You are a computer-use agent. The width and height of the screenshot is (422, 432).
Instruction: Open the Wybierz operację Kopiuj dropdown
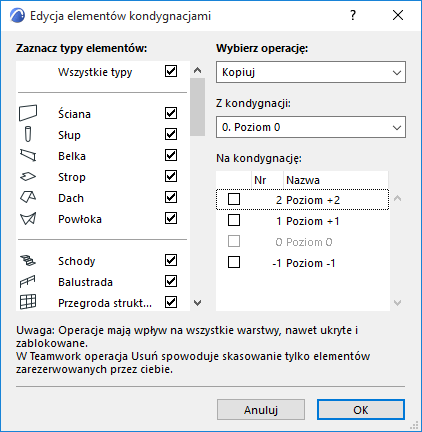[x=311, y=72]
